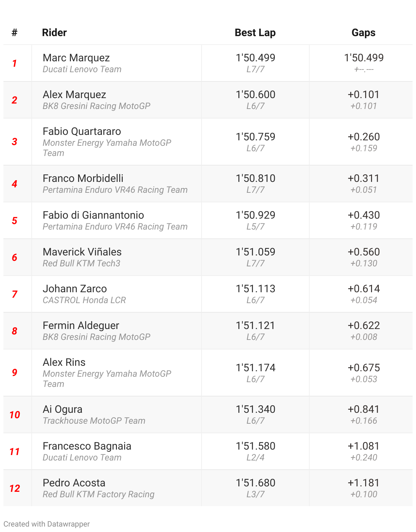
Task: Select Marc Marquez rider name
Action: pos(76,58)
